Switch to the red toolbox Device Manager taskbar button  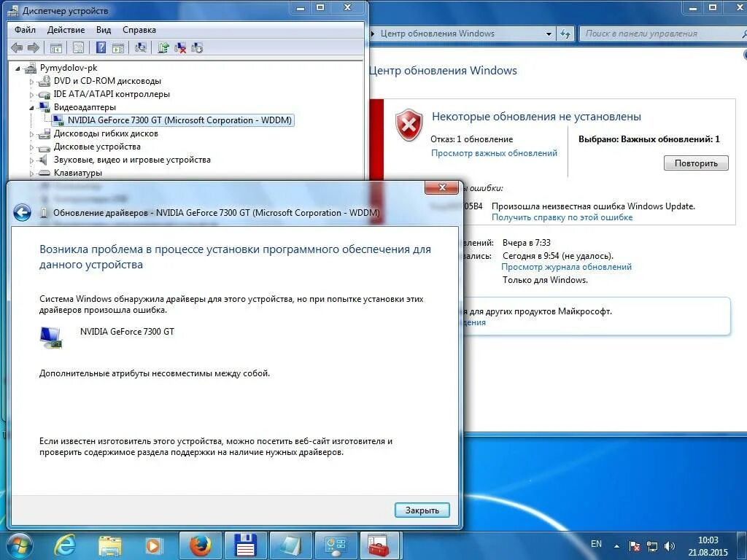[379, 545]
